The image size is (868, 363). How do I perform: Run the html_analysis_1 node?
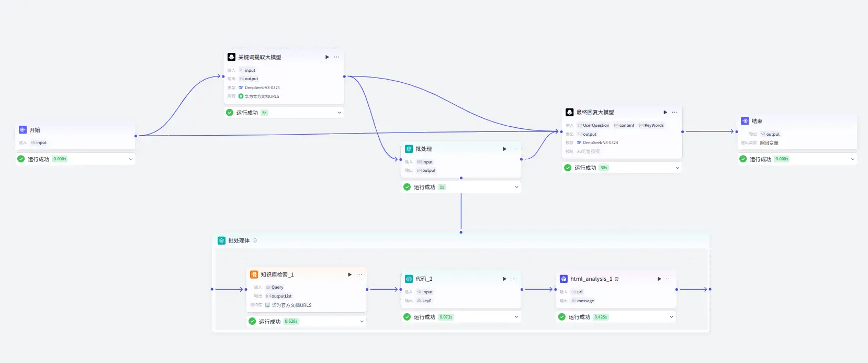[659, 279]
